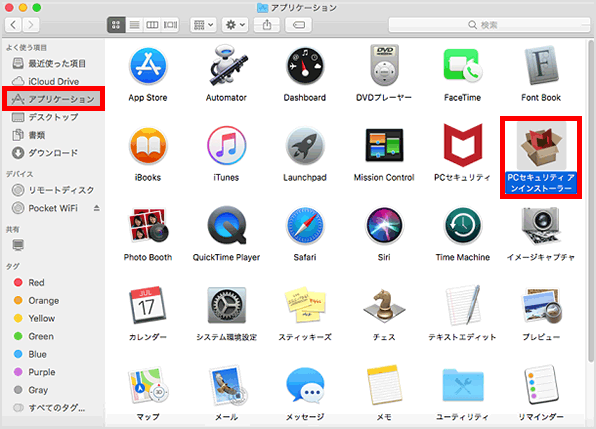
Task: Click the vertical scrollbar
Action: click(x=590, y=201)
